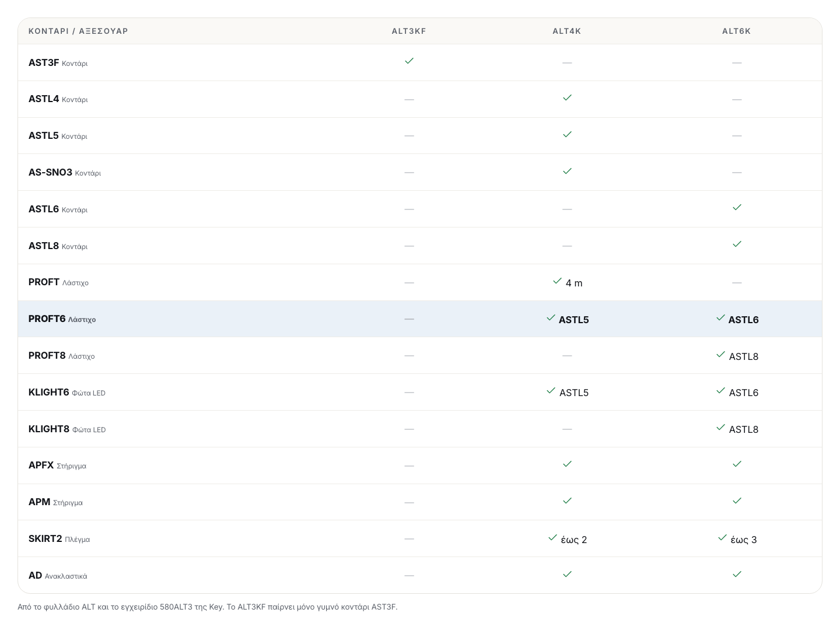840x630 pixels.
Task: Select the highlighted "PROFT6 Λάστιχο" row label
Action: click(x=62, y=319)
